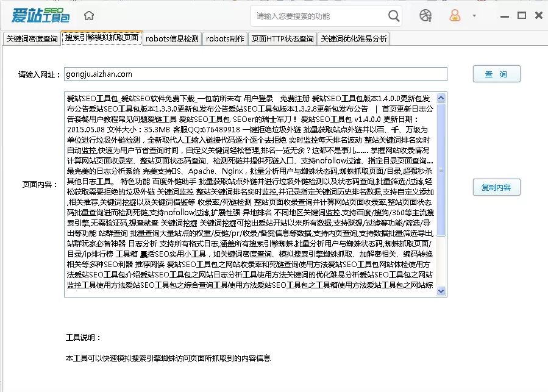Click the 查询 button
Image resolution: width=548 pixels, height=392 pixels.
(496, 74)
